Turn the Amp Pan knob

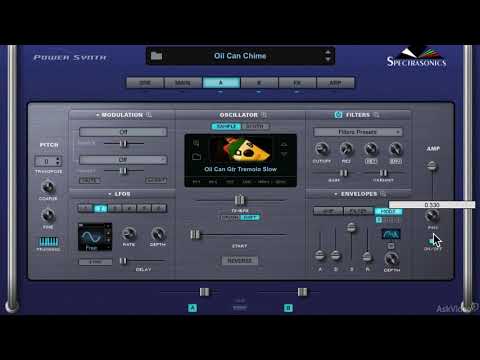click(432, 217)
